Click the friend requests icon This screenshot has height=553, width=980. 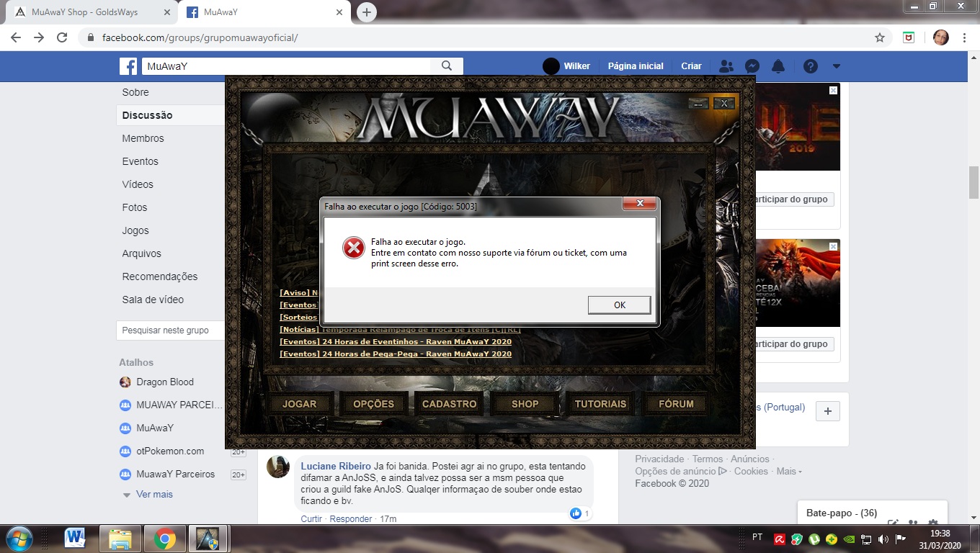(x=726, y=66)
